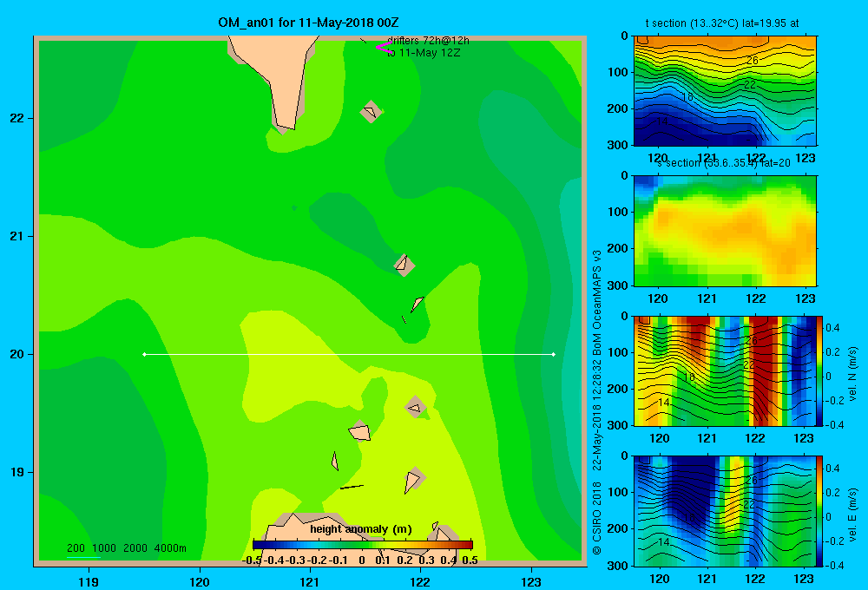Click the temperature section plot
The image size is (868, 590).
725,91
